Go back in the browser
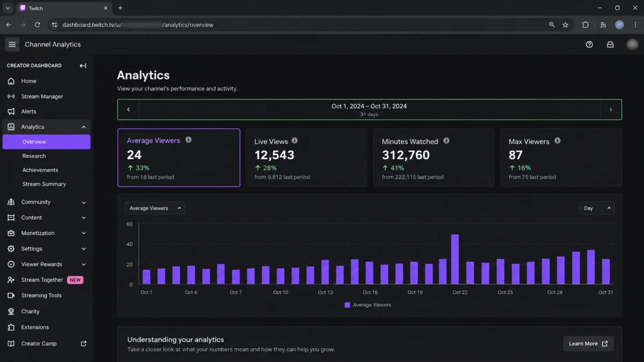This screenshot has width=644, height=362. (9, 25)
